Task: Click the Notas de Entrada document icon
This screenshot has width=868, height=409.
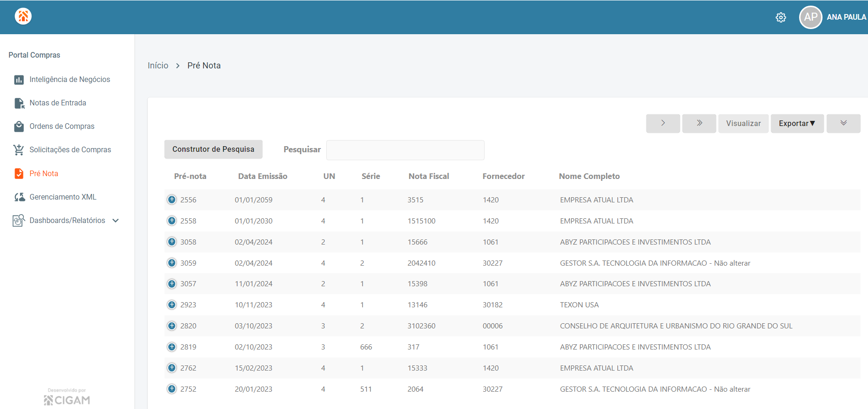Action: (x=19, y=103)
